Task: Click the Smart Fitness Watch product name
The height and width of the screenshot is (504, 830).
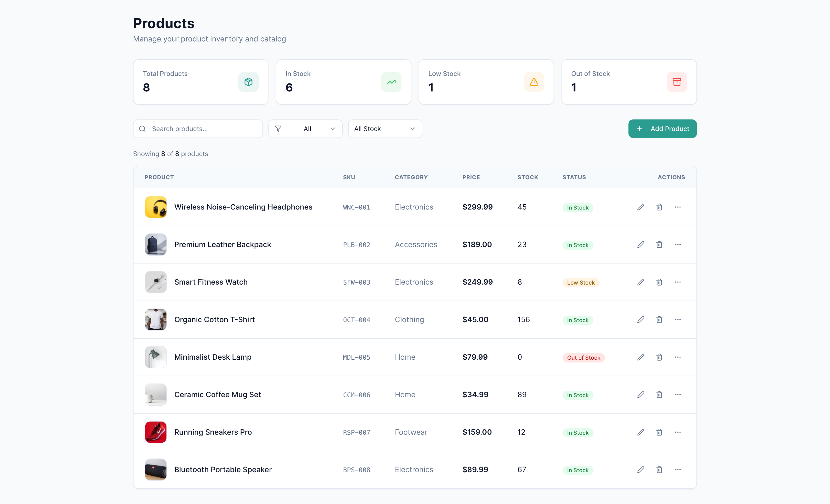Action: coord(211,282)
